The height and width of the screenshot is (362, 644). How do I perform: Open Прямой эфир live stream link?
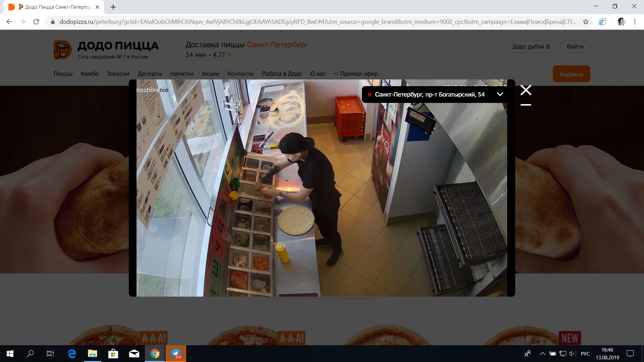[x=359, y=74]
